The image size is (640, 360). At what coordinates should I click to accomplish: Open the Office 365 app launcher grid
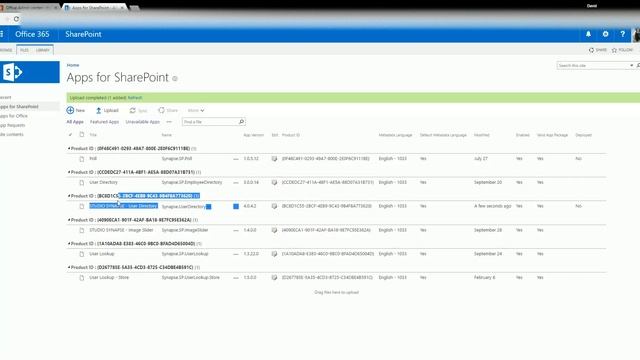pyautogui.click(x=2, y=34)
